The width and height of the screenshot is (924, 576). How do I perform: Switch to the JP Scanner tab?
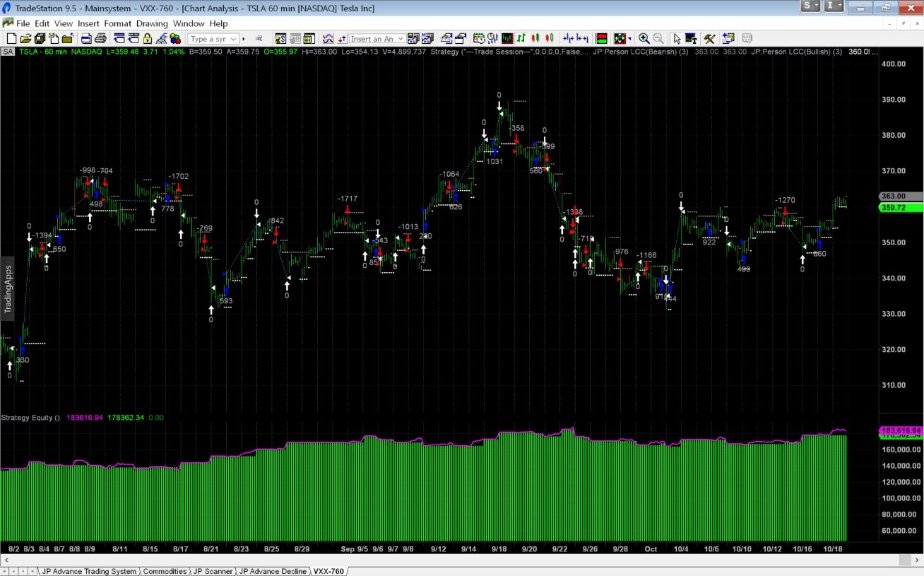click(x=213, y=571)
